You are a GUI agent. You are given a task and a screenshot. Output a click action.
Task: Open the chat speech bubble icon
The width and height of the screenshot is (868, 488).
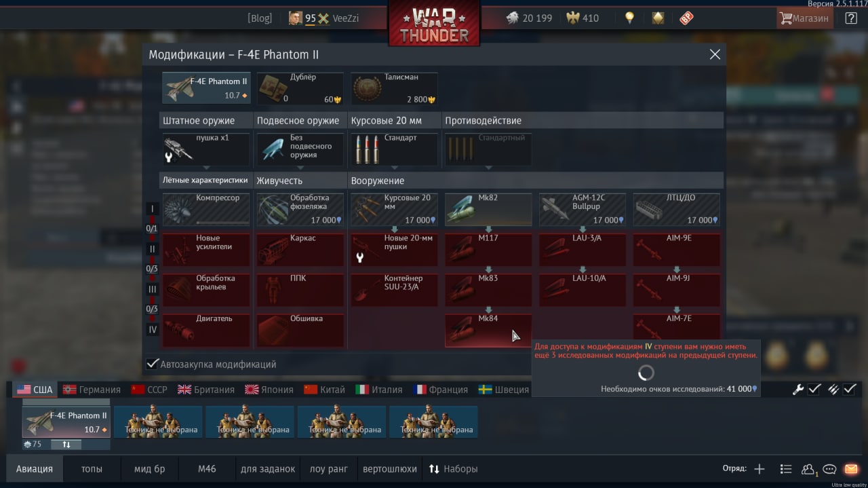[829, 469]
